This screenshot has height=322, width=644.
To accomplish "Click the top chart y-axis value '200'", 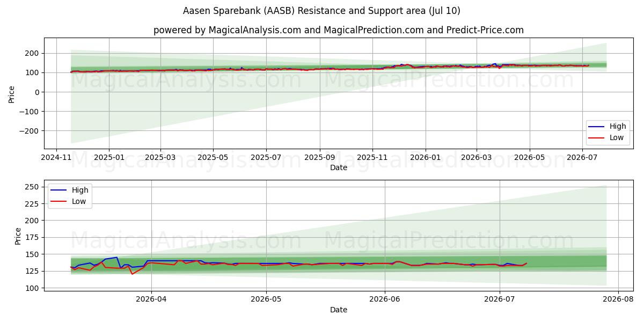I will pyautogui.click(x=32, y=53).
